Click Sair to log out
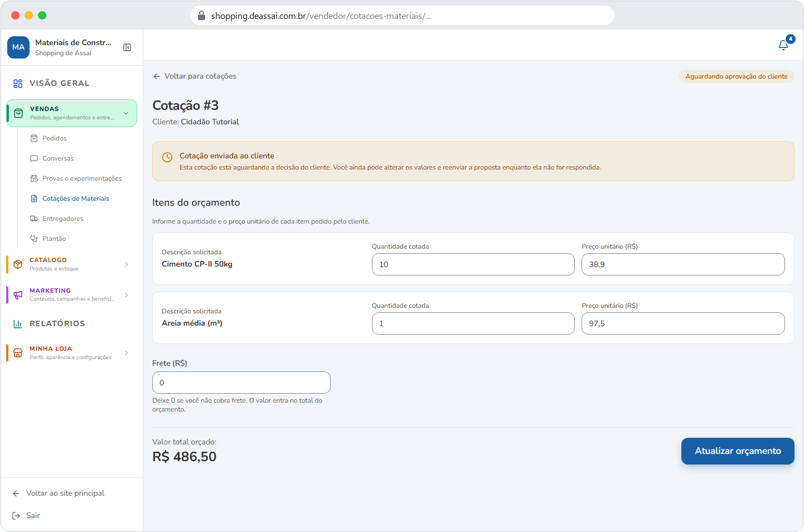This screenshot has width=804, height=532. pyautogui.click(x=33, y=516)
